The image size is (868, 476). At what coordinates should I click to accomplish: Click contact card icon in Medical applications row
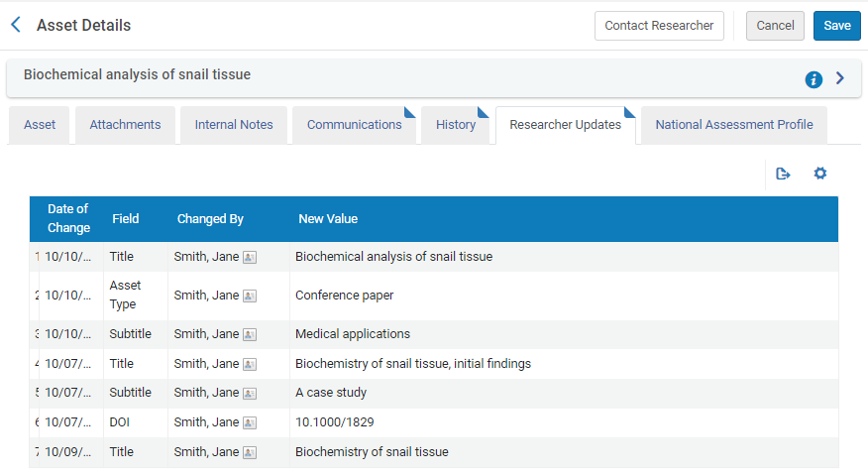(250, 334)
